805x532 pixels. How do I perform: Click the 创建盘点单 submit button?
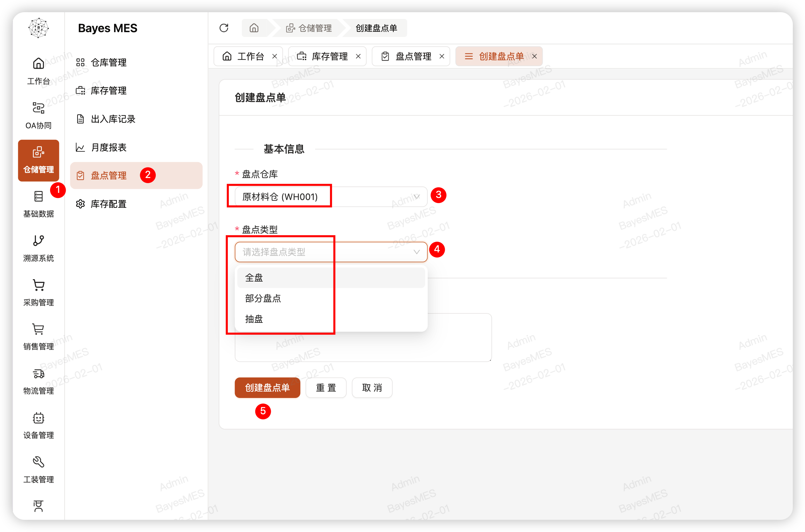(x=267, y=387)
